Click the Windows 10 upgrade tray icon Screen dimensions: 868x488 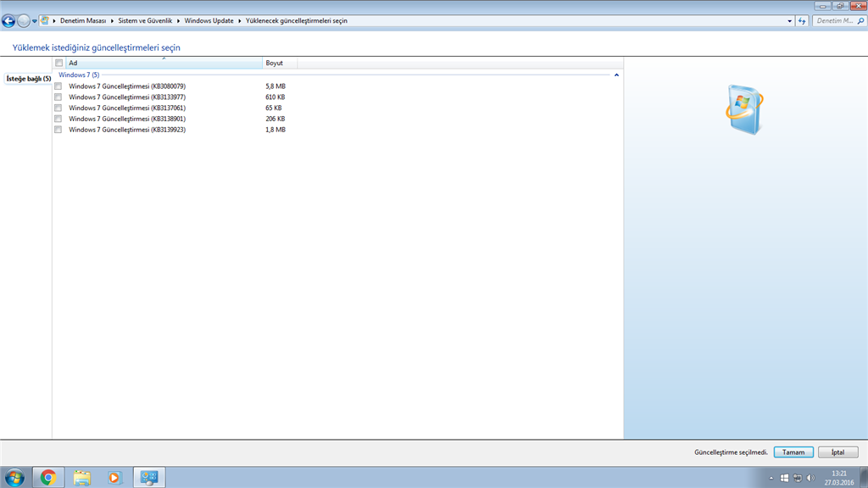pyautogui.click(x=784, y=478)
